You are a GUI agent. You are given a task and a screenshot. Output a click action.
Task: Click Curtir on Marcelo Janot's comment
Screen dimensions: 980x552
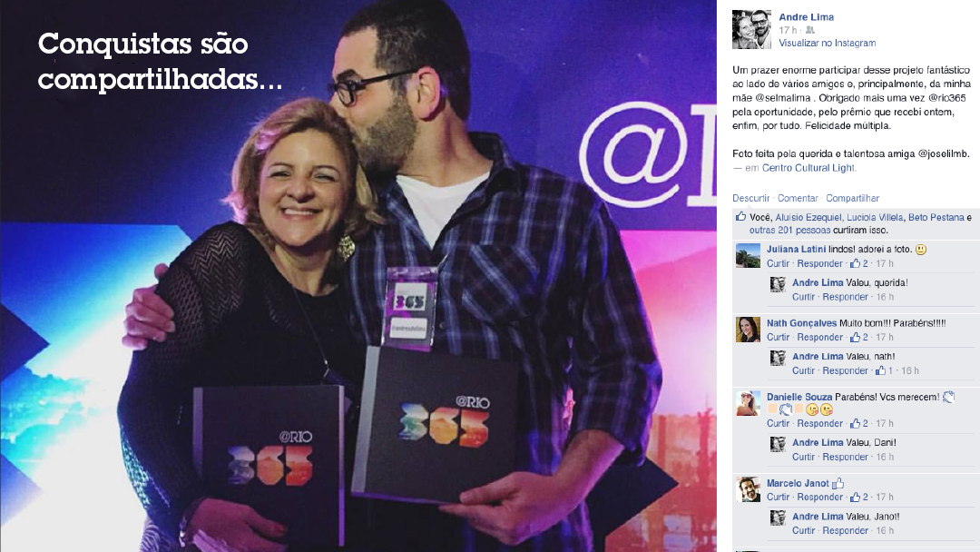(779, 498)
